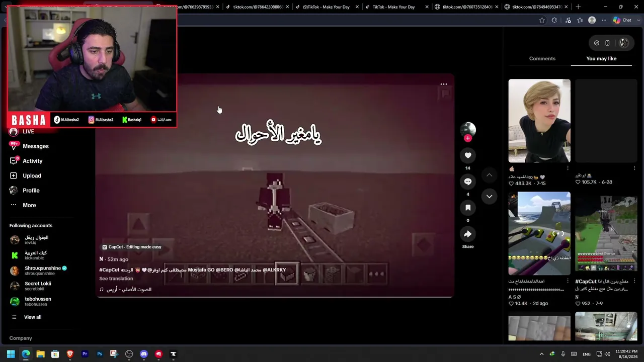Click the Upload plus icon

[14, 175]
